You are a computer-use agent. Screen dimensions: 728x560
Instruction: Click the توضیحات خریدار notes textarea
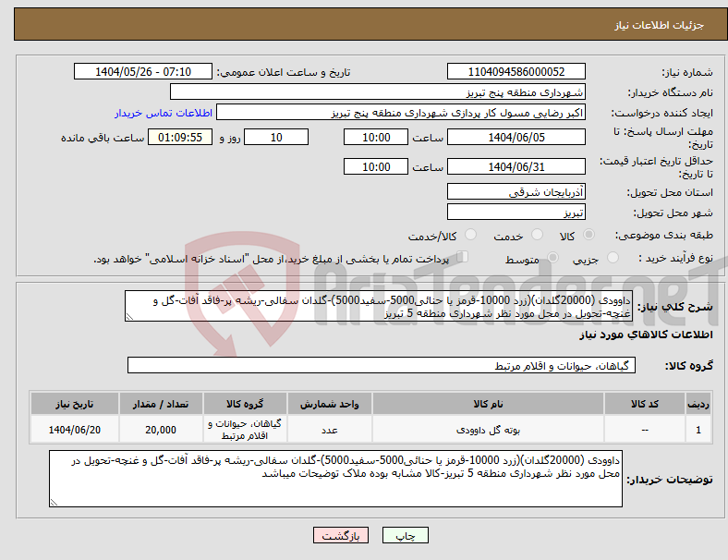(x=335, y=479)
